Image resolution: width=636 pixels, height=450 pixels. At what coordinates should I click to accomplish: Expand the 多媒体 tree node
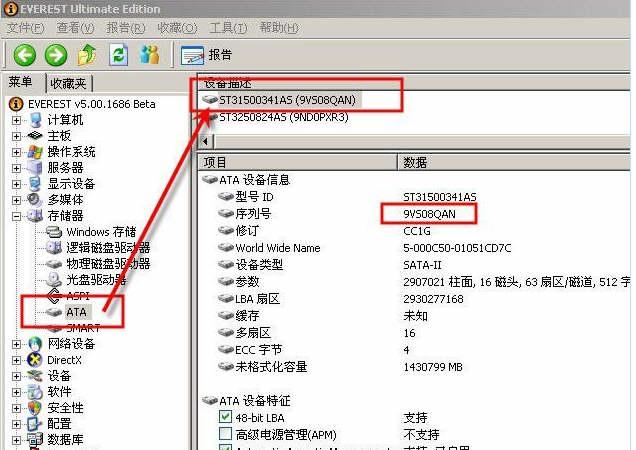[x=16, y=200]
